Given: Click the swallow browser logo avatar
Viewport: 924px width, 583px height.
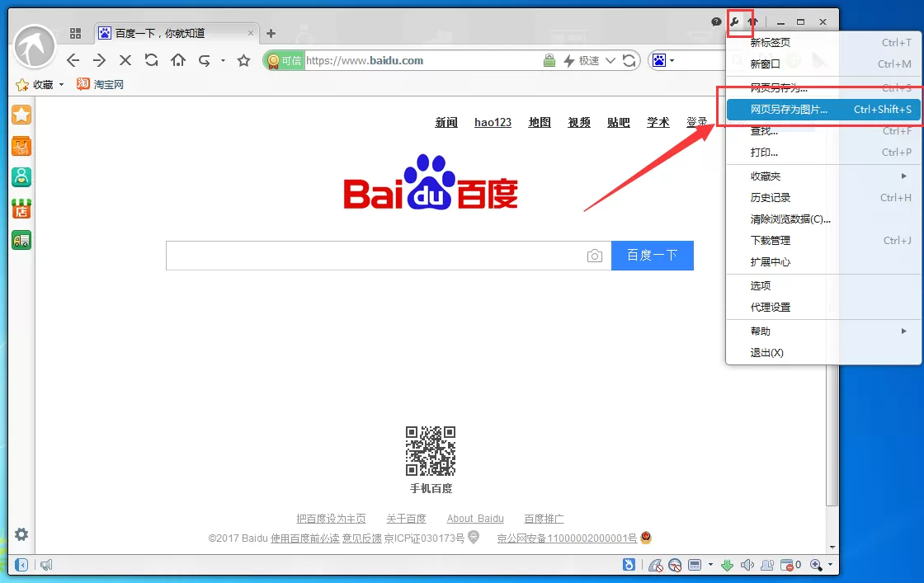Looking at the screenshot, I should point(35,46).
